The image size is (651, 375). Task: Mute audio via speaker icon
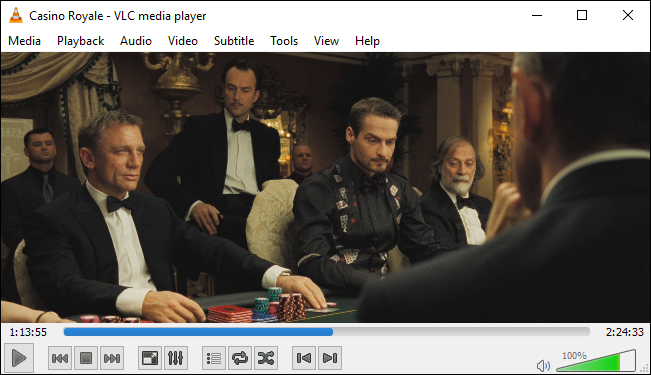click(543, 366)
